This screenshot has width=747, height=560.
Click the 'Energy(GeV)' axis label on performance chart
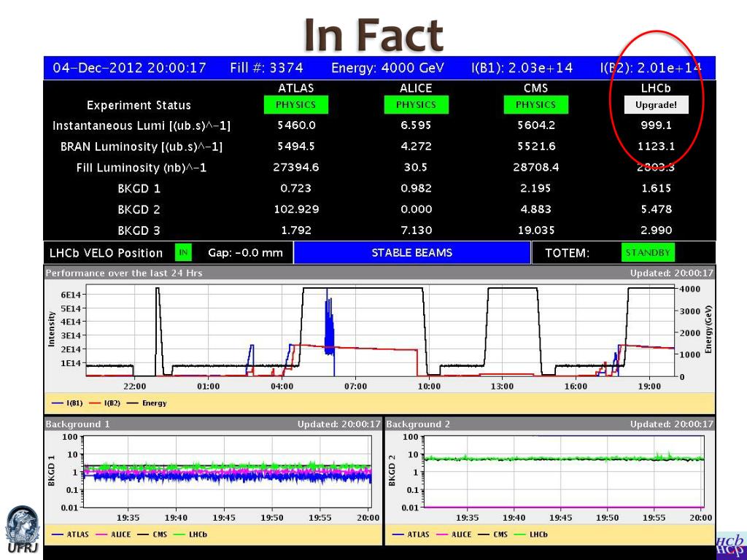coord(709,330)
